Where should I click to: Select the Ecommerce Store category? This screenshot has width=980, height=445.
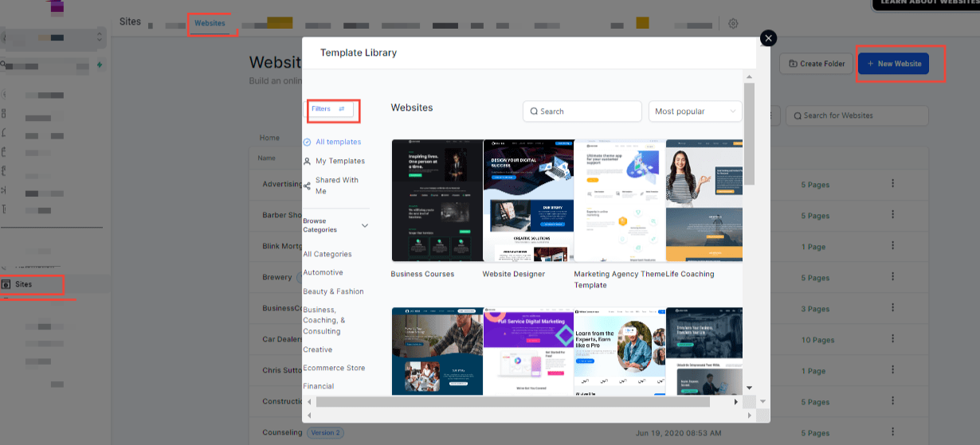(x=334, y=368)
